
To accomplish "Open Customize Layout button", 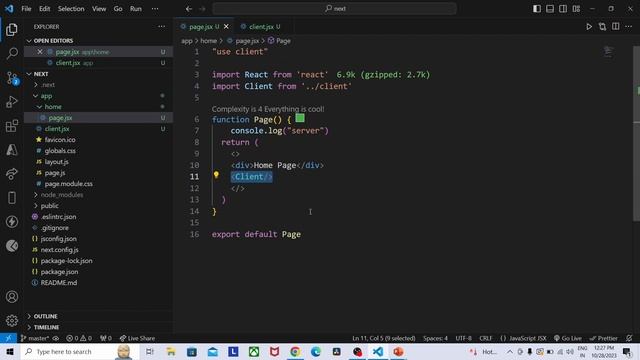I will click(x=576, y=9).
